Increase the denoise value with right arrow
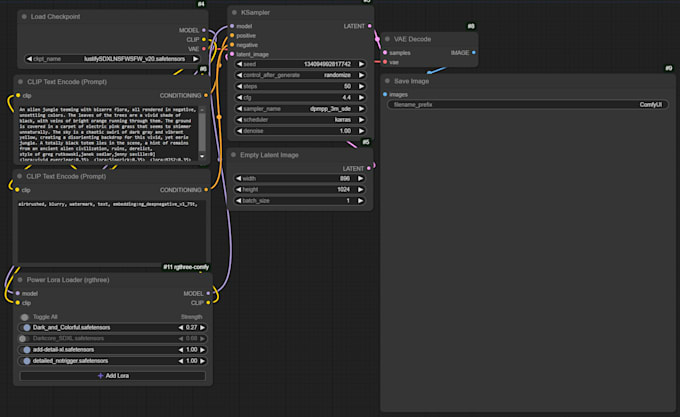 click(x=361, y=131)
